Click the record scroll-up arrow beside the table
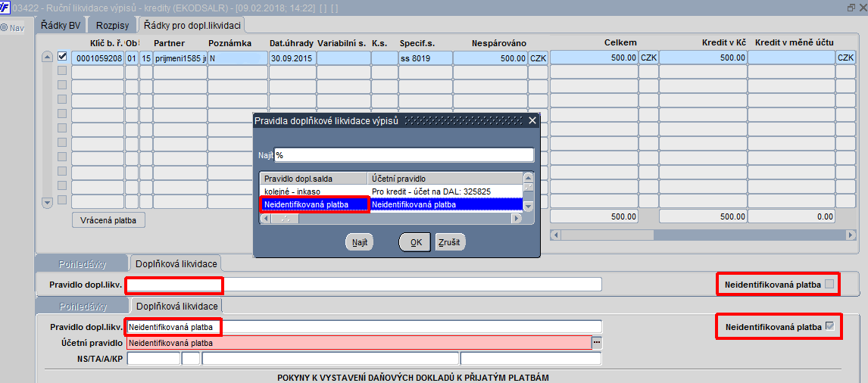The image size is (868, 383). pos(47,57)
